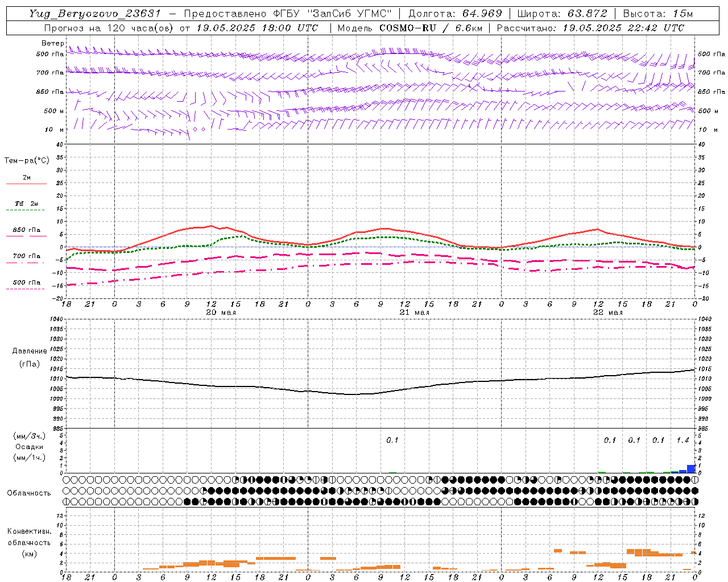Click the Давление pressure panel label
Image resolution: width=728 pixels, height=582 pixels.
30,351
